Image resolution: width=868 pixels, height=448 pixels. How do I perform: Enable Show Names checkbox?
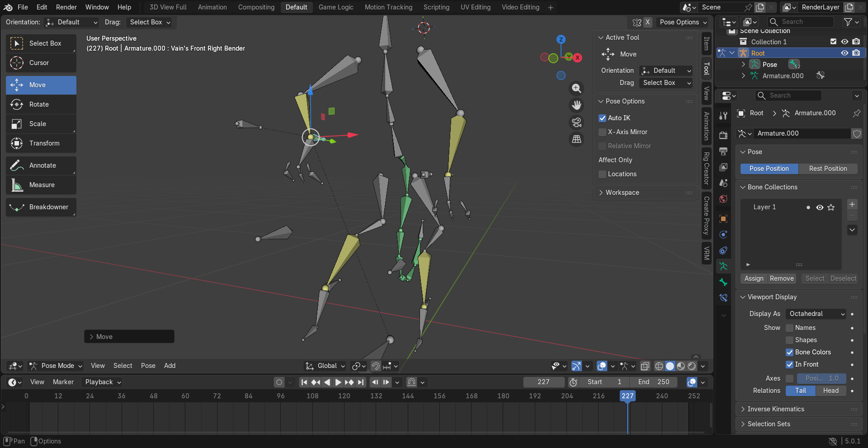[789, 328]
